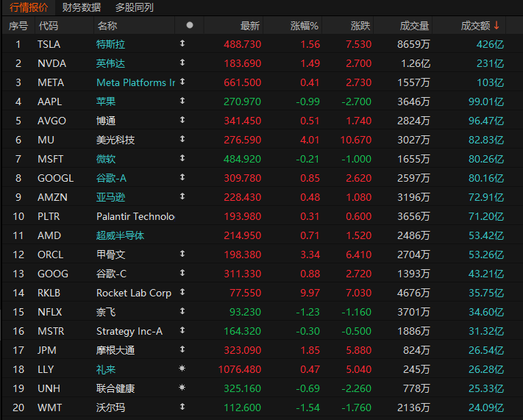Select the 沃尔玛 stock name
The height and width of the screenshot is (420, 523).
click(x=110, y=407)
